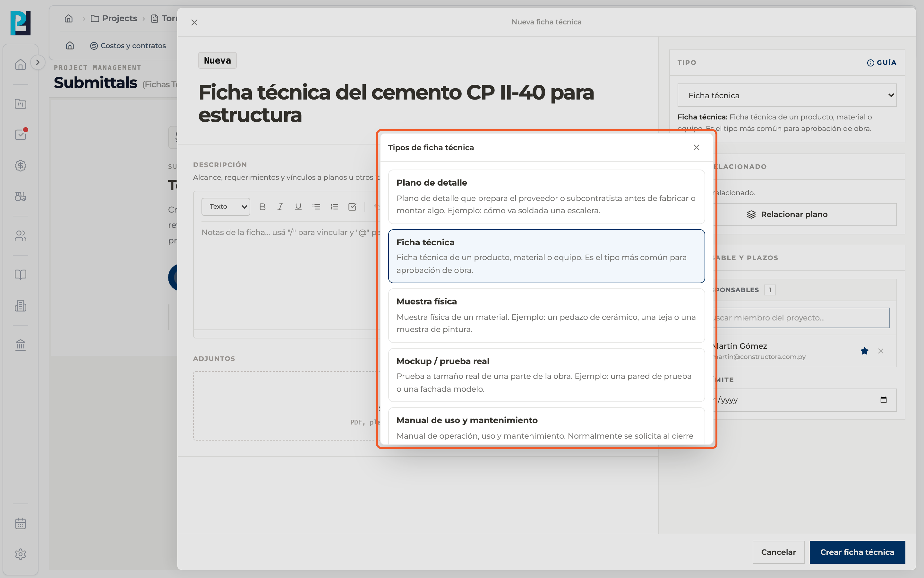Open Costos y contratos tab
Viewport: 924px width, 578px height.
pos(128,46)
